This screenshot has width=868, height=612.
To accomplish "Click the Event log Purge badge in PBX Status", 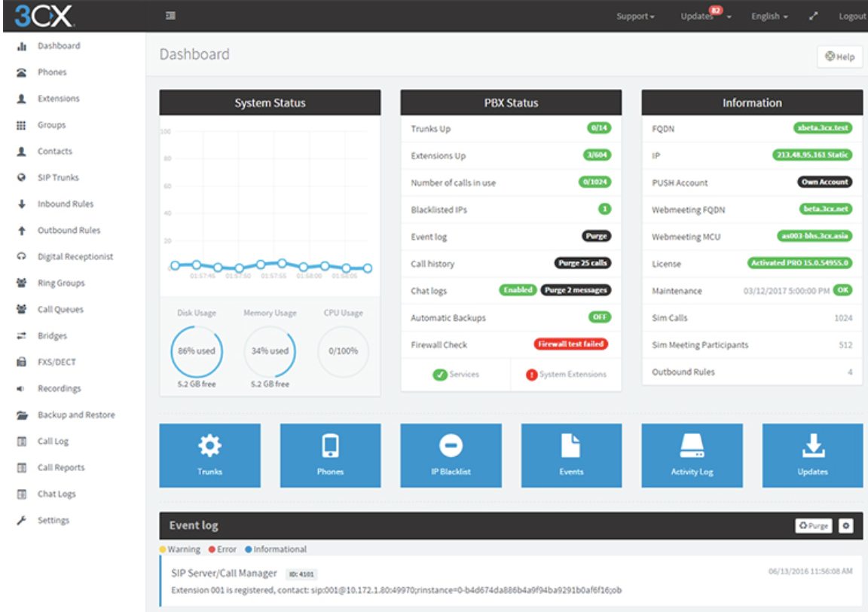I will click(x=596, y=236).
